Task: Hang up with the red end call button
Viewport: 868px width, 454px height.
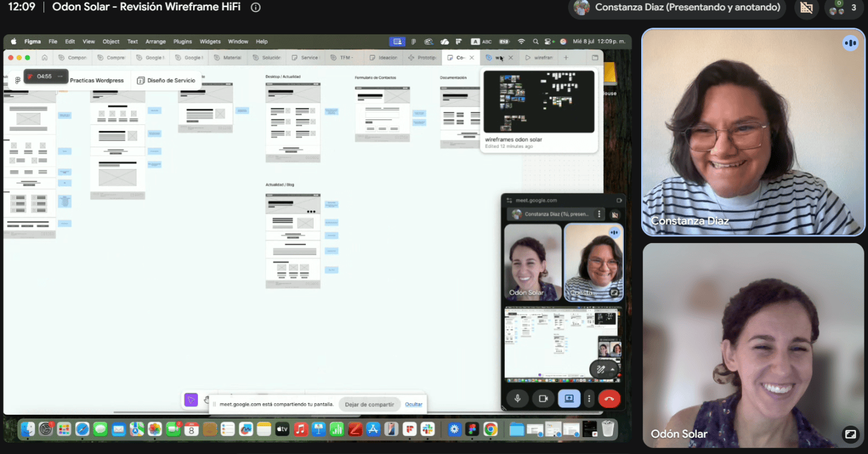Action: (609, 399)
